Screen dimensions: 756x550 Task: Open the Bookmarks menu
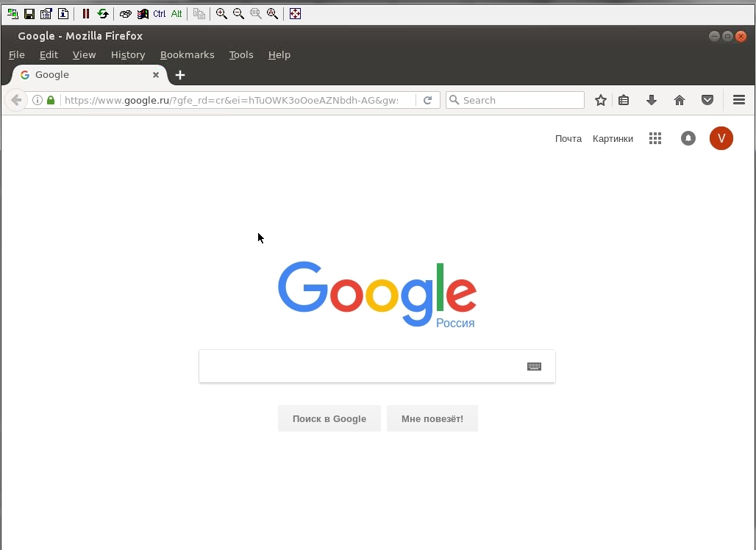coord(187,55)
